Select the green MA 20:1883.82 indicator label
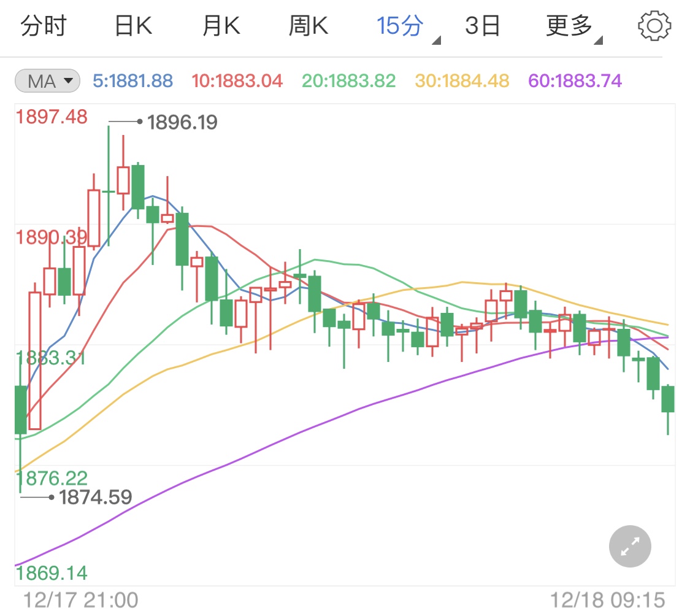690x616 pixels. coord(348,80)
